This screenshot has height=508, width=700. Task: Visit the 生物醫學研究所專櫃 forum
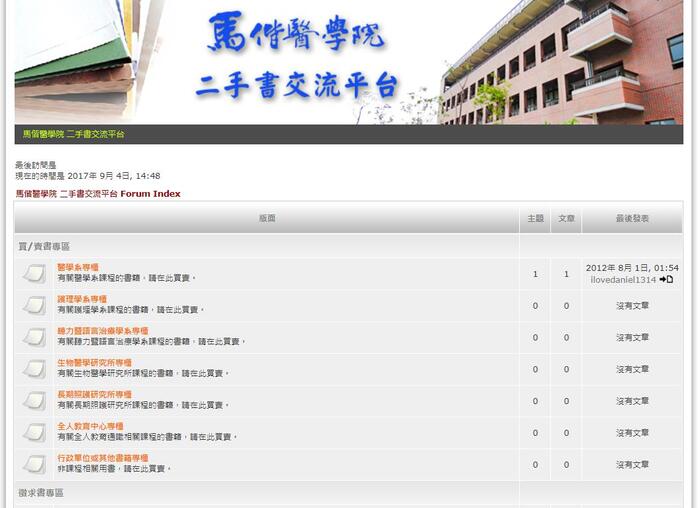point(95,362)
